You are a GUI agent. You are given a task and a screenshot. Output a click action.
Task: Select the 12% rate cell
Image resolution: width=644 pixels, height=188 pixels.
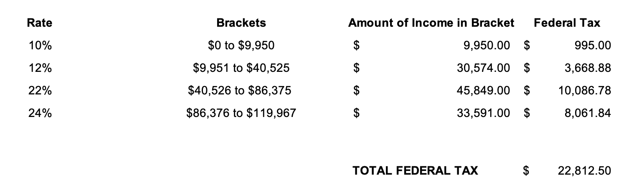coord(40,68)
